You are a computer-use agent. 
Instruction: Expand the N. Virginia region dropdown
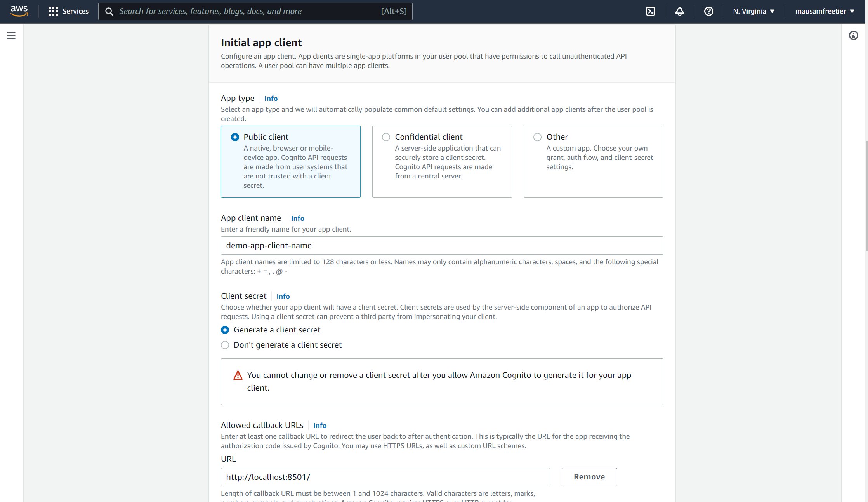(x=753, y=11)
